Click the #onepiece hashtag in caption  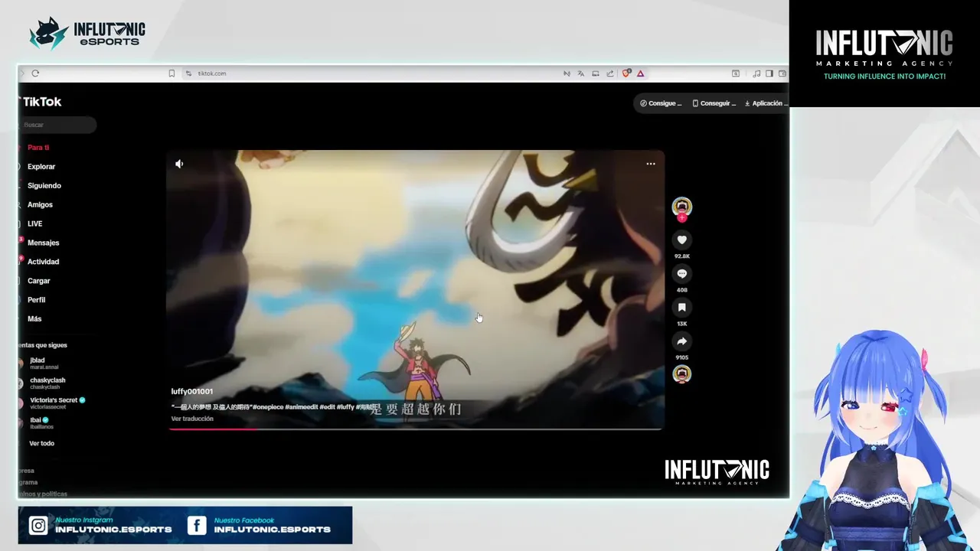[x=268, y=406]
